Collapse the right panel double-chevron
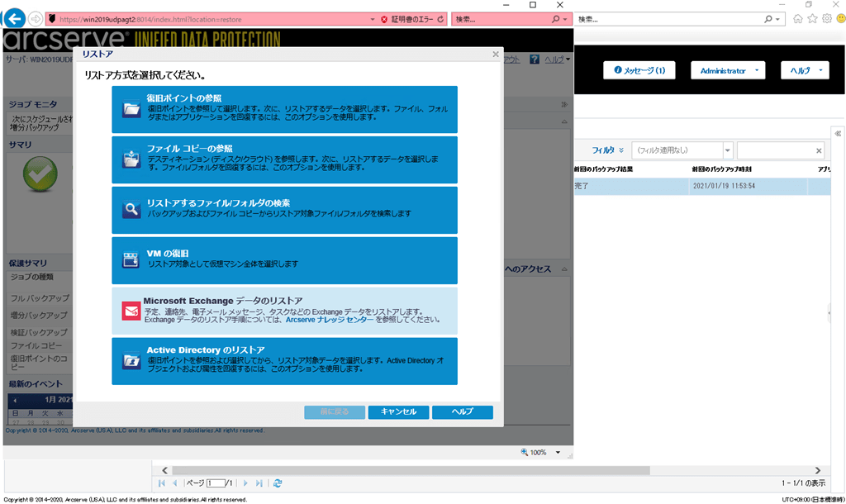 coord(838,133)
